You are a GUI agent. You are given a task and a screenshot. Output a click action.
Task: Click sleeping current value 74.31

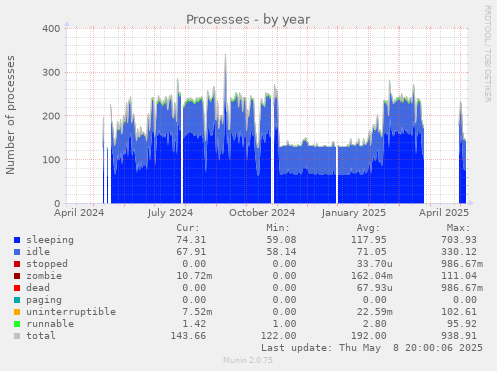tap(191, 240)
